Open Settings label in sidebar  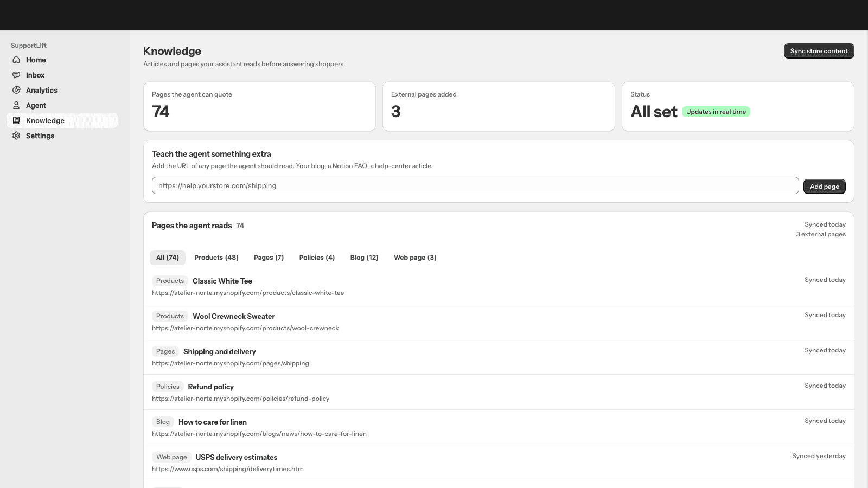click(x=40, y=136)
